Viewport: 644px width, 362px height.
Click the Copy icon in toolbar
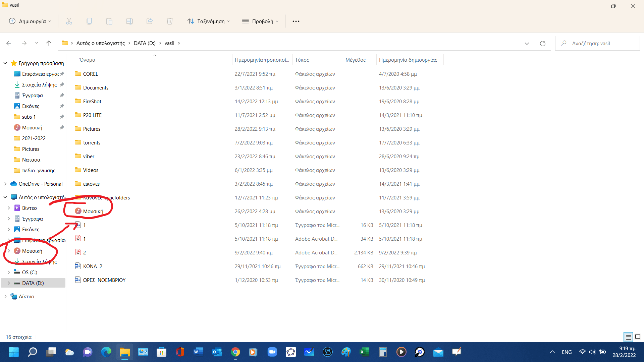tap(89, 21)
